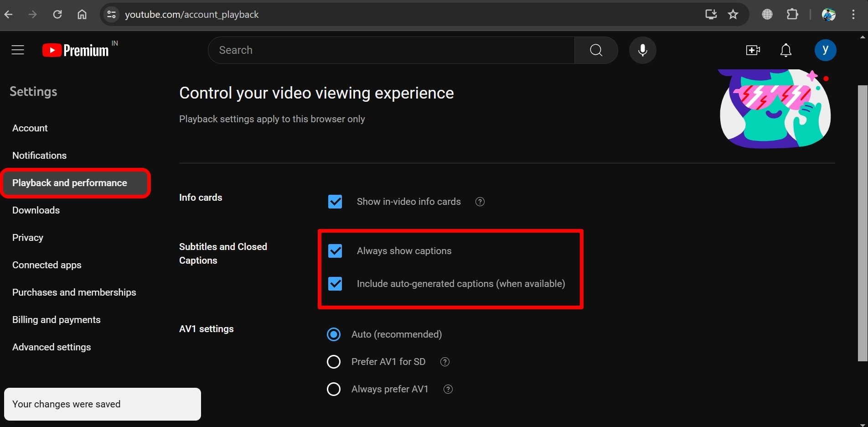Viewport: 868px width, 427px height.
Task: Click the 'Your changes were saved' toast
Action: point(103,404)
